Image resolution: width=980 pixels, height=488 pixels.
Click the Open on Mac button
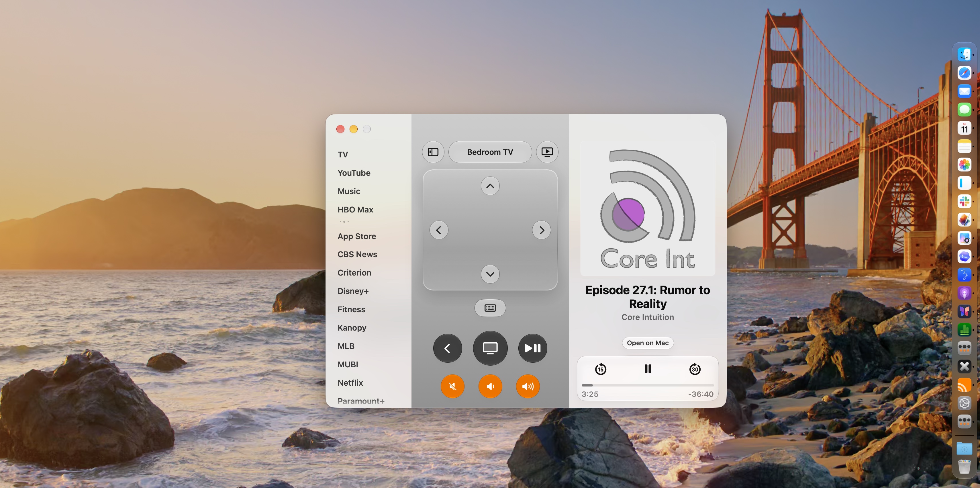tap(648, 343)
